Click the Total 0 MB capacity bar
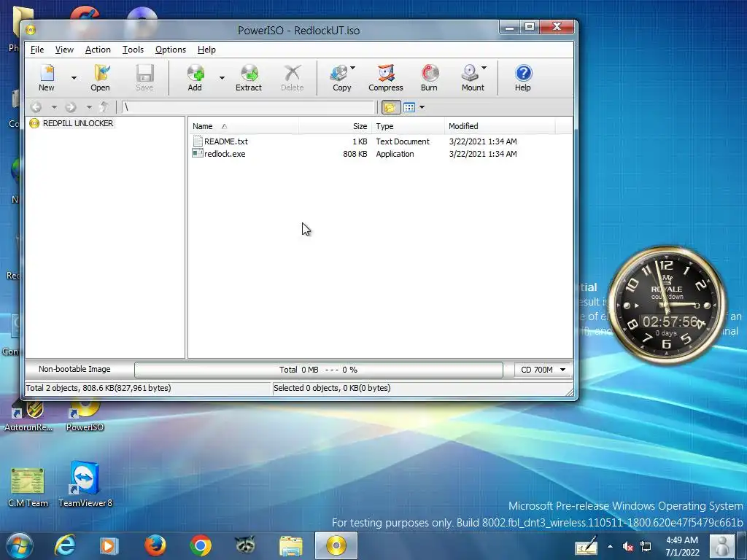This screenshot has height=560, width=747. (318, 370)
